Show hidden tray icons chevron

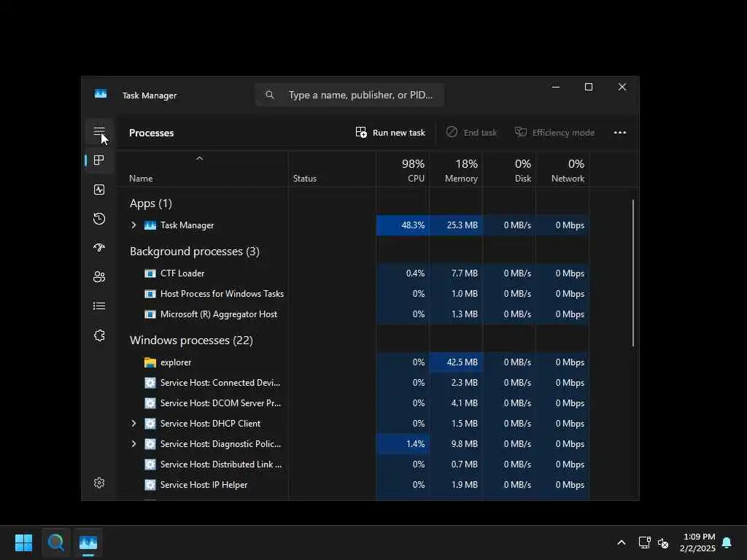pos(622,542)
